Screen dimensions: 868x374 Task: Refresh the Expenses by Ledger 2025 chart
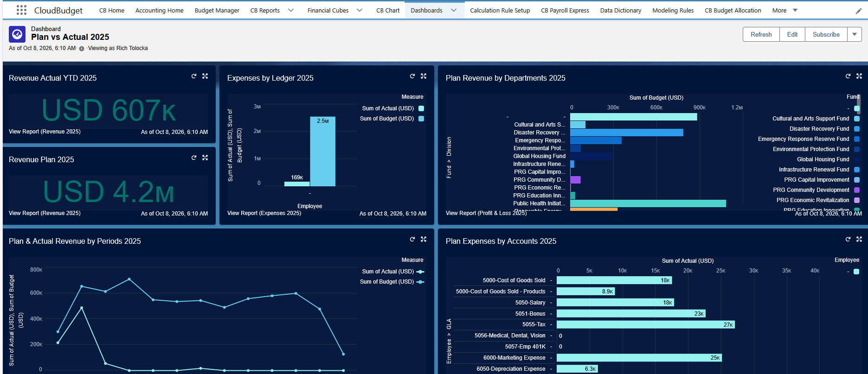pos(412,76)
